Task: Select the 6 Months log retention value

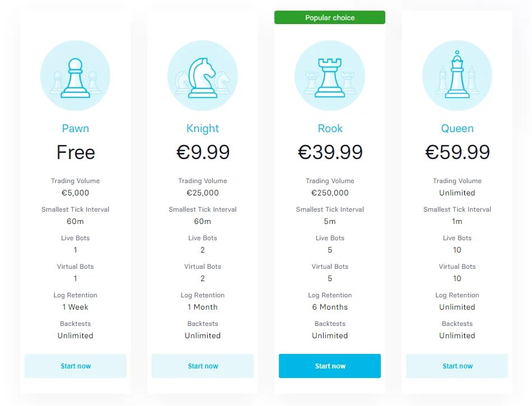Action: pos(330,307)
